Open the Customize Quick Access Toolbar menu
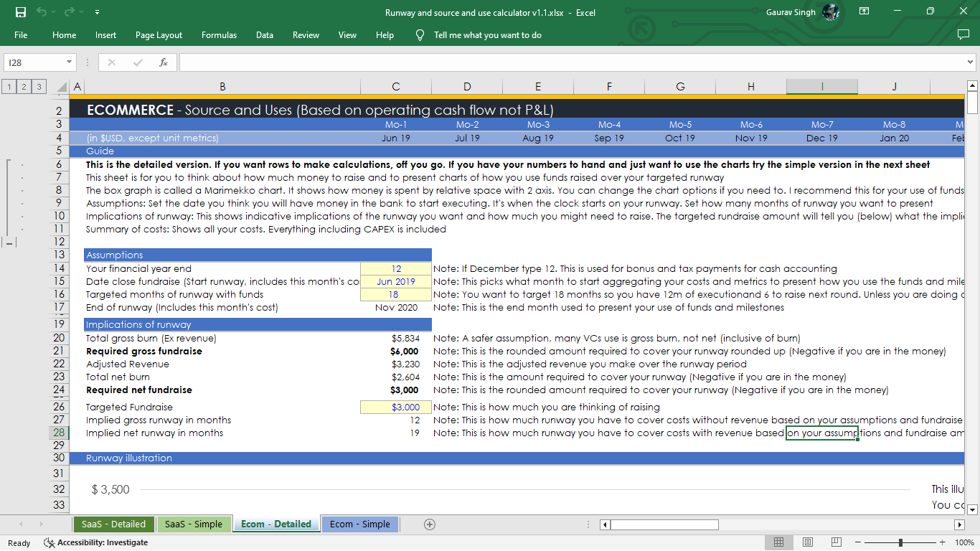980x551 pixels. click(x=98, y=12)
